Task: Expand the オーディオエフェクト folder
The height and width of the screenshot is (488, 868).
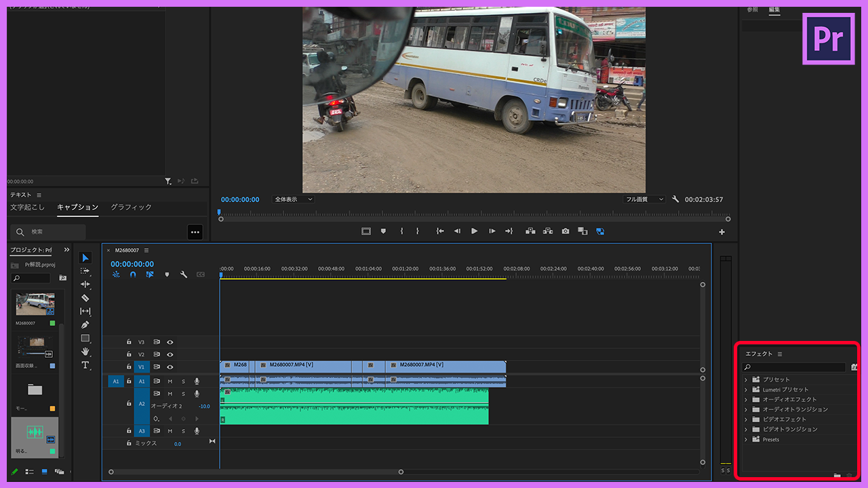Action: (x=747, y=399)
